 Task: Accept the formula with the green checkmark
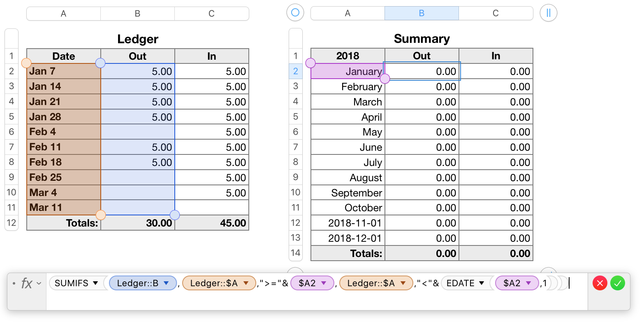click(617, 283)
